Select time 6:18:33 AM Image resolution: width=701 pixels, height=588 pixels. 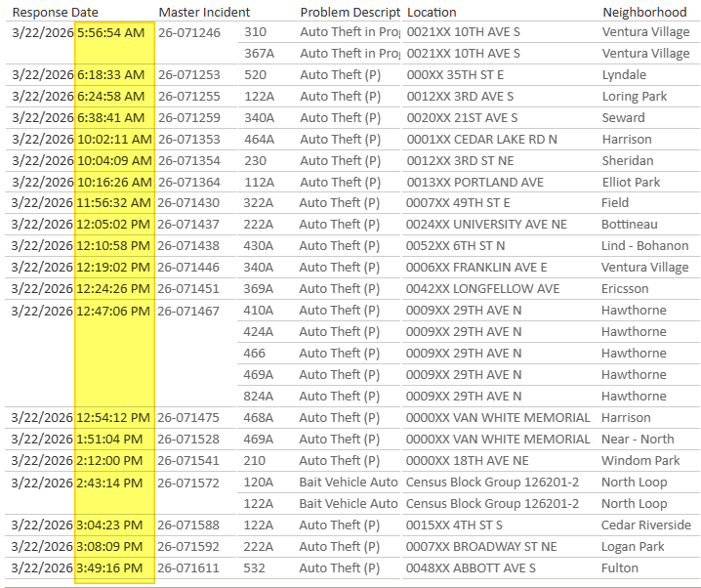[111, 74]
